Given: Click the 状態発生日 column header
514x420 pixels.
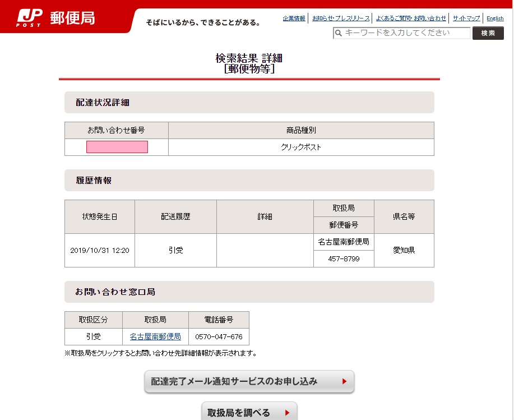Looking at the screenshot, I should (x=100, y=216).
